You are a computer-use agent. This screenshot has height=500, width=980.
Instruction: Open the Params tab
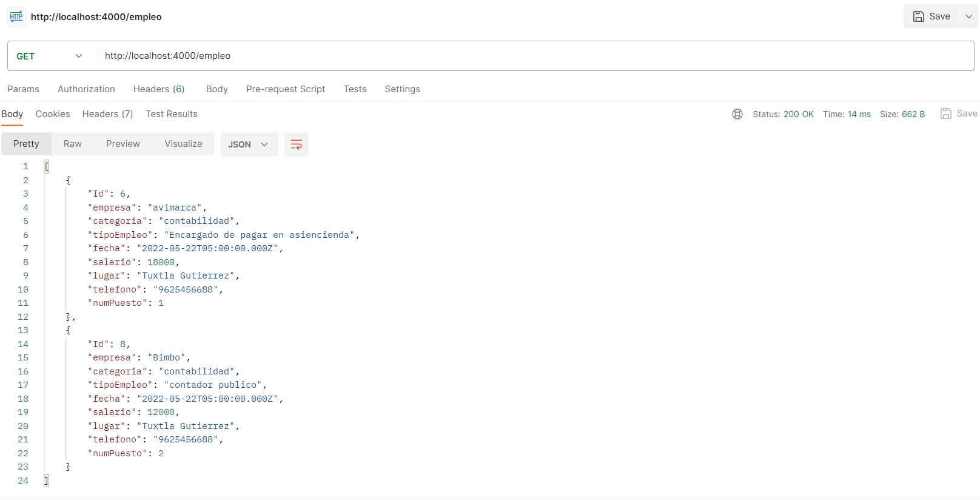(23, 89)
